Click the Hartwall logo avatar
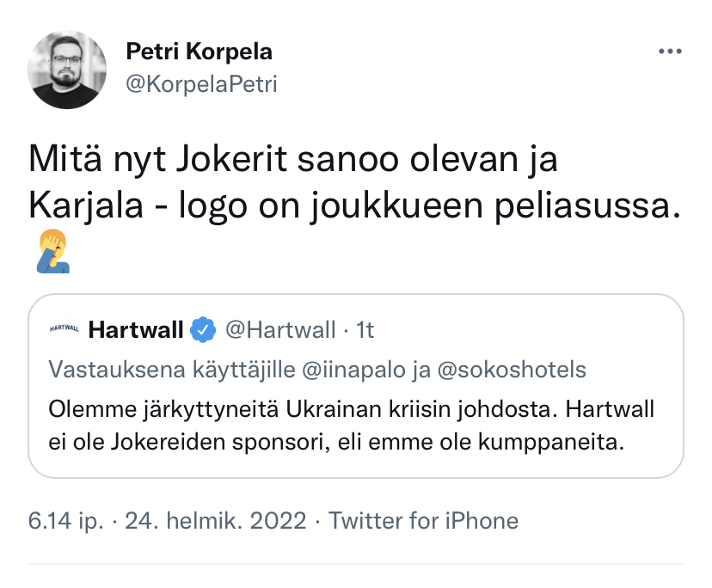712x588 pixels. (64, 328)
